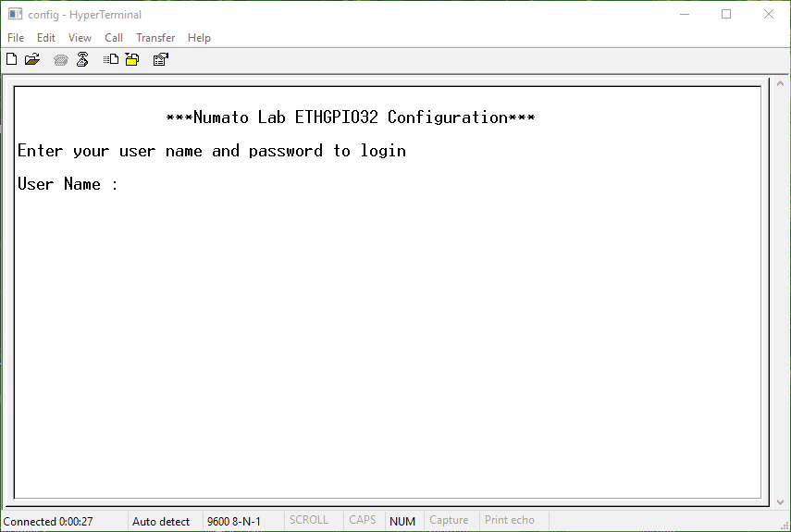Click the Send file toolbar icon
The height and width of the screenshot is (532, 791).
coord(111,60)
